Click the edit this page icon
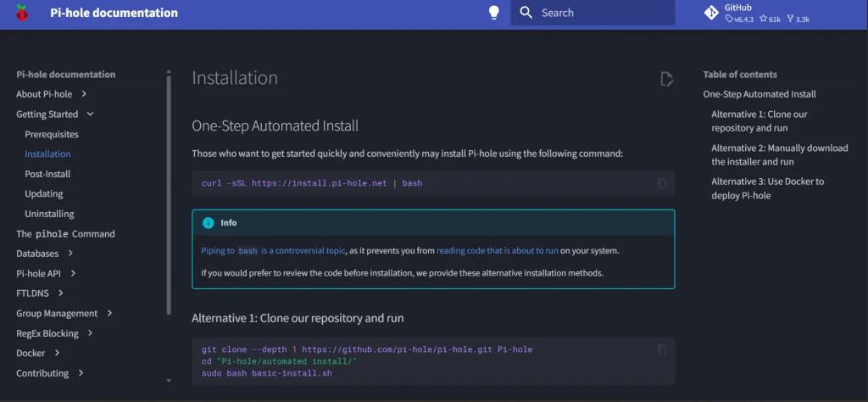 [x=667, y=79]
